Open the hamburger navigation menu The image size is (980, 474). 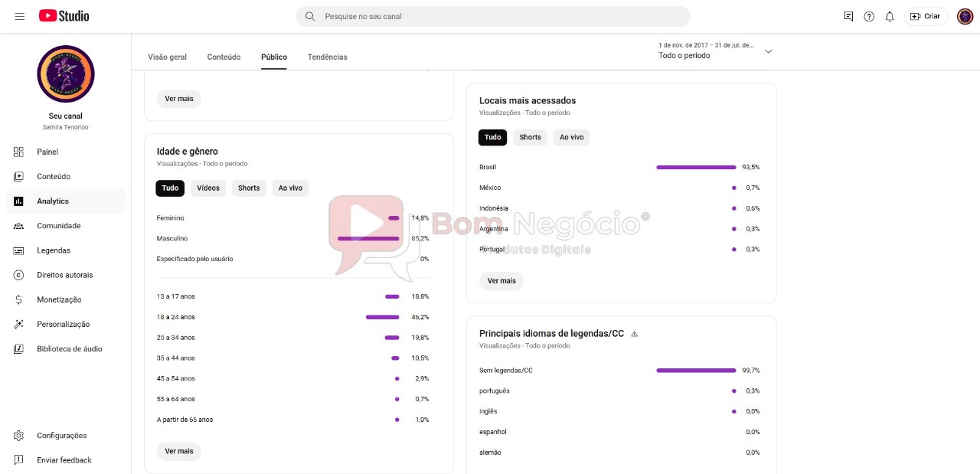19,16
